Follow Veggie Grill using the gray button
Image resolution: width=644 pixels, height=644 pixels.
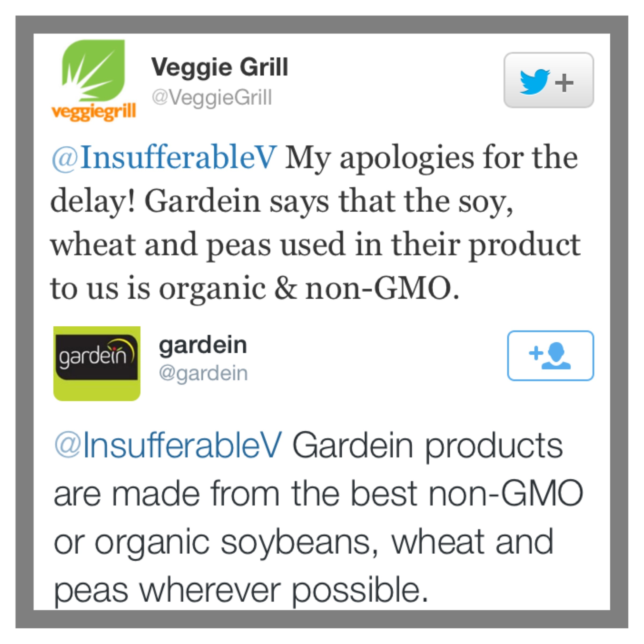[549, 80]
